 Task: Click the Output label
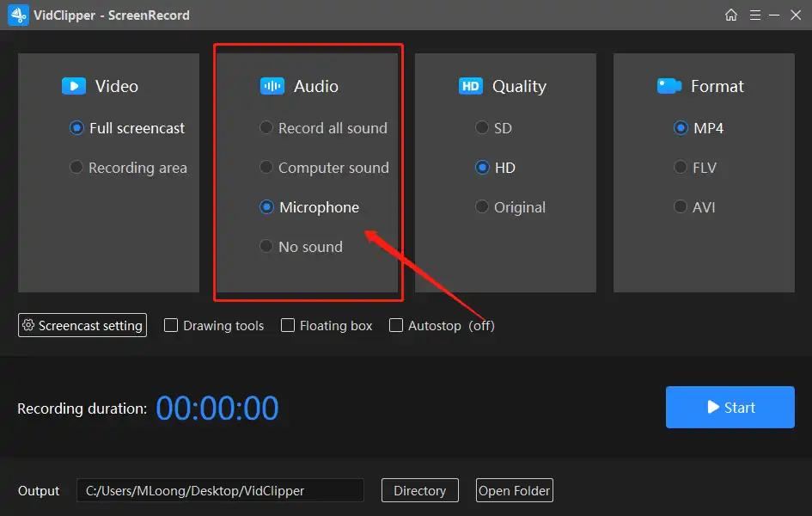(39, 490)
